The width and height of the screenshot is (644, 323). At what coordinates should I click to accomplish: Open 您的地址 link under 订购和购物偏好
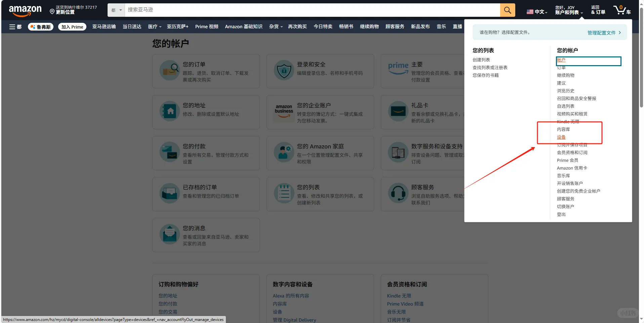(168, 296)
